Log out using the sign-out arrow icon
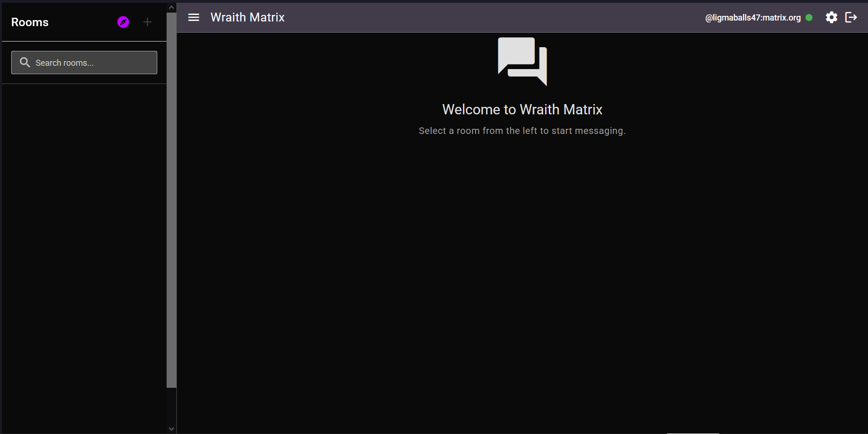 pyautogui.click(x=851, y=17)
